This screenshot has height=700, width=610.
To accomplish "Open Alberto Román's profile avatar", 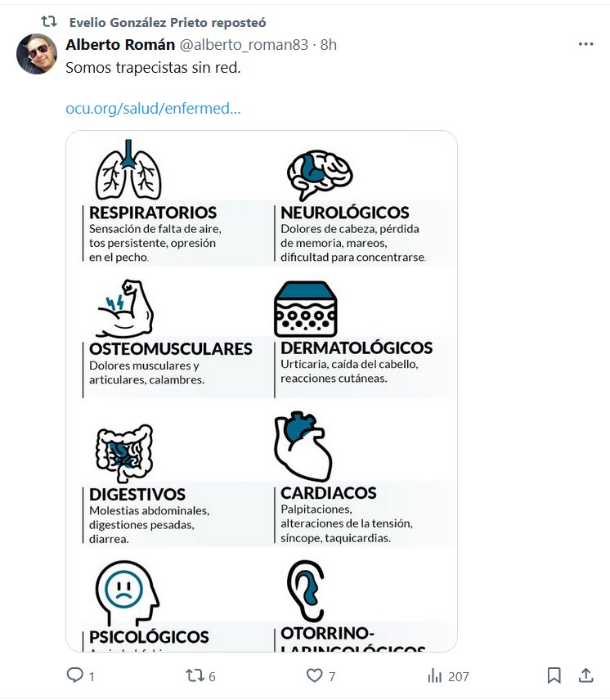I will click(x=37, y=54).
